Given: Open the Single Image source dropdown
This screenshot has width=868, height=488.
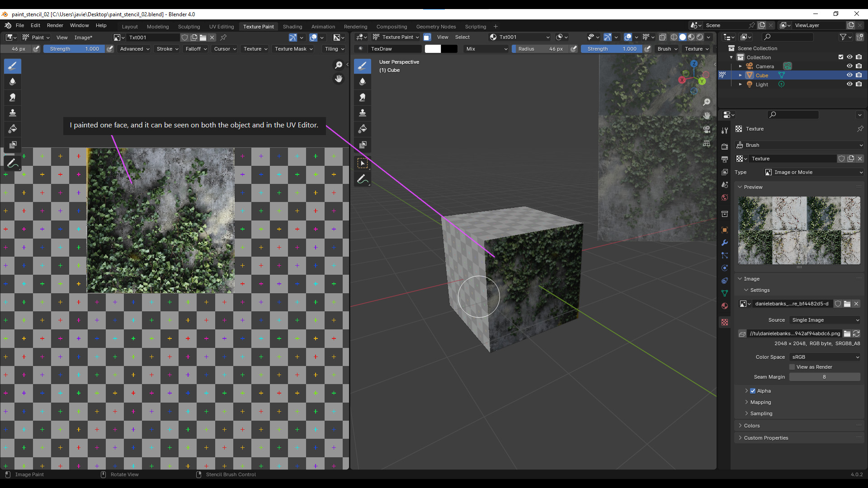Looking at the screenshot, I should tap(825, 320).
